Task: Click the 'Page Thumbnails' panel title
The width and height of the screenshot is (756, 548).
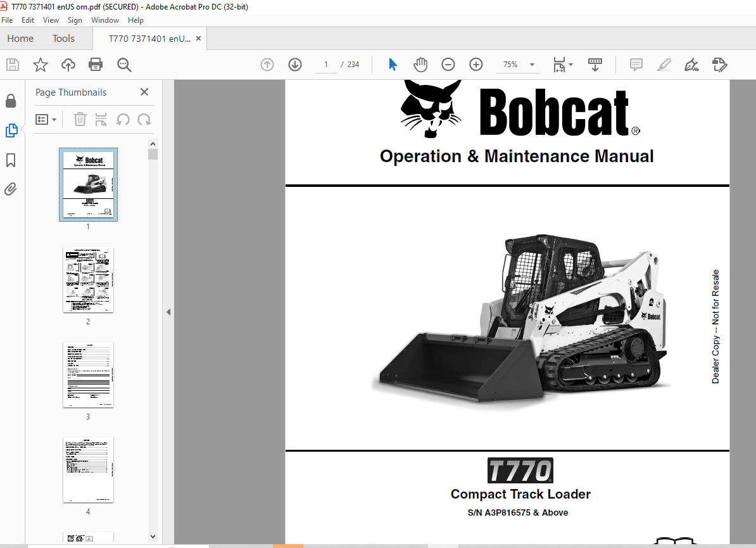Action: 71,92
